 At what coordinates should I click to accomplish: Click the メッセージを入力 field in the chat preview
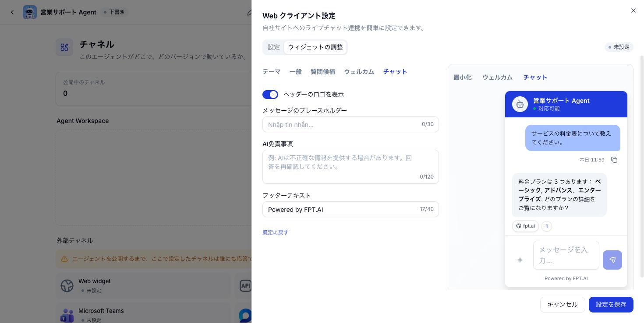pos(566,255)
